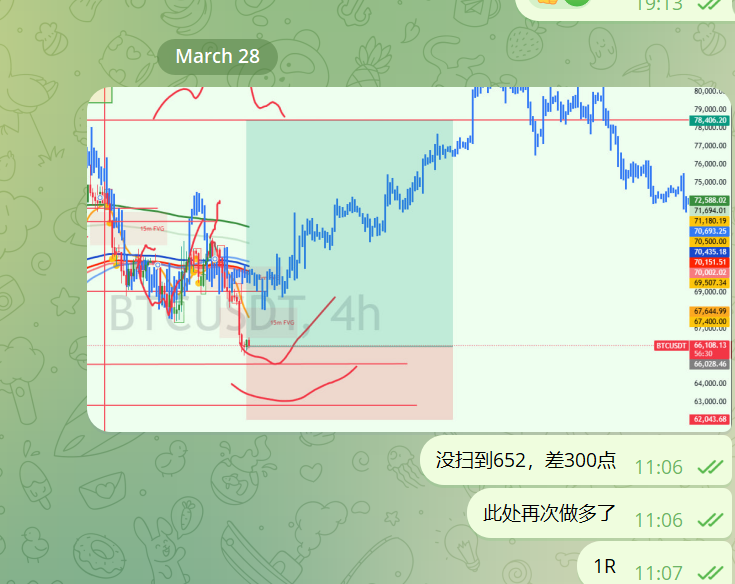Click the red BTCUSDT price tag on chart
Viewport: 735px width, 584px height.
coord(671,346)
